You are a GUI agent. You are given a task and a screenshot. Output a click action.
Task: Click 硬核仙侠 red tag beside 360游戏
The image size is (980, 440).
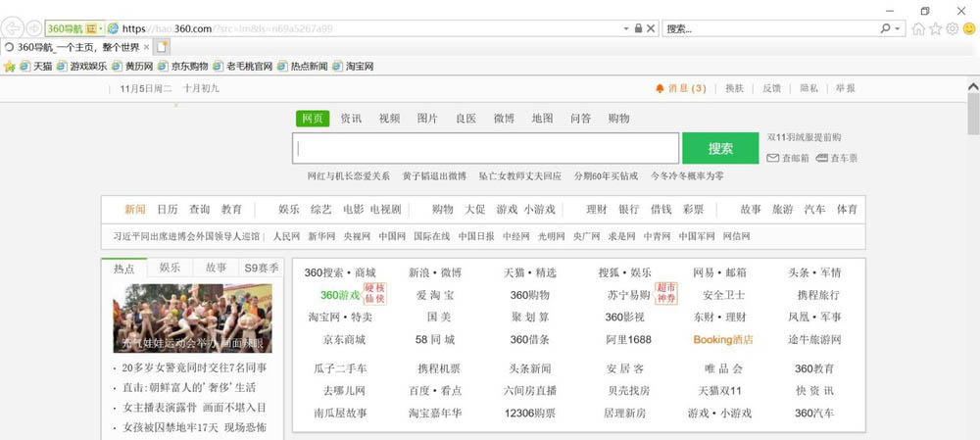(x=375, y=294)
